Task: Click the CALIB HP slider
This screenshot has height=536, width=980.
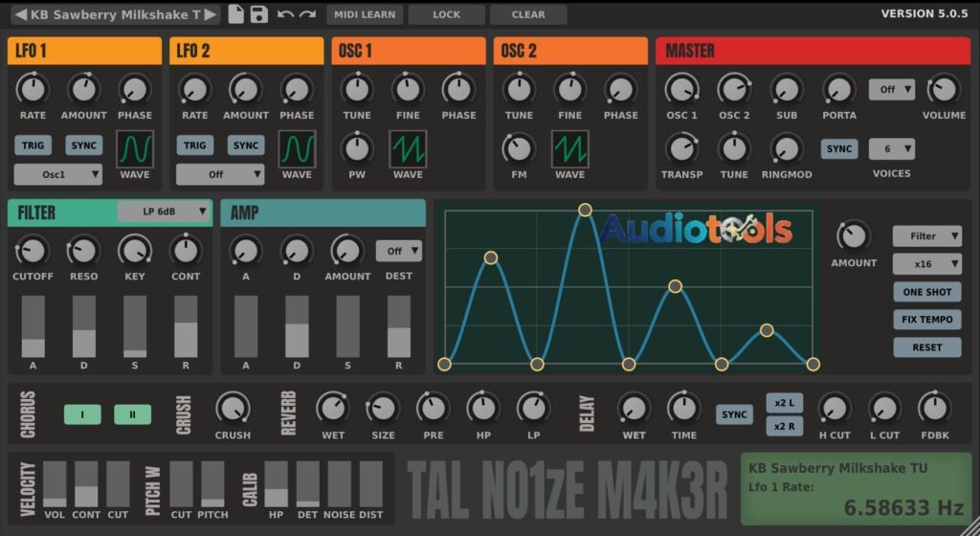Action: coord(277,484)
